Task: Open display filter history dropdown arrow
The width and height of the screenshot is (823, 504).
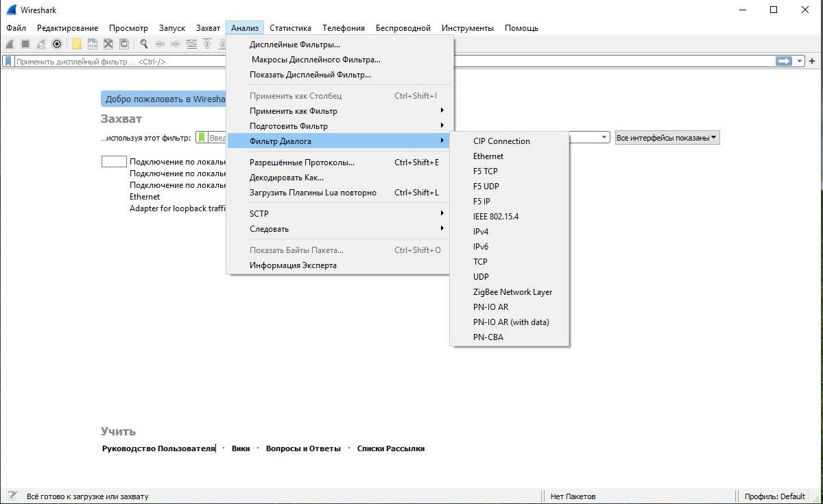Action: click(x=800, y=61)
